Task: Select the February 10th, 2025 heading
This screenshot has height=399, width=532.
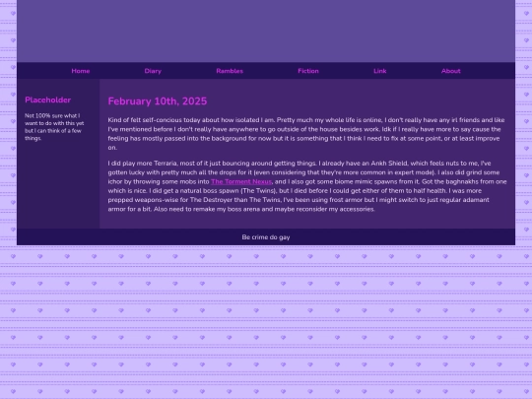Action: (158, 101)
